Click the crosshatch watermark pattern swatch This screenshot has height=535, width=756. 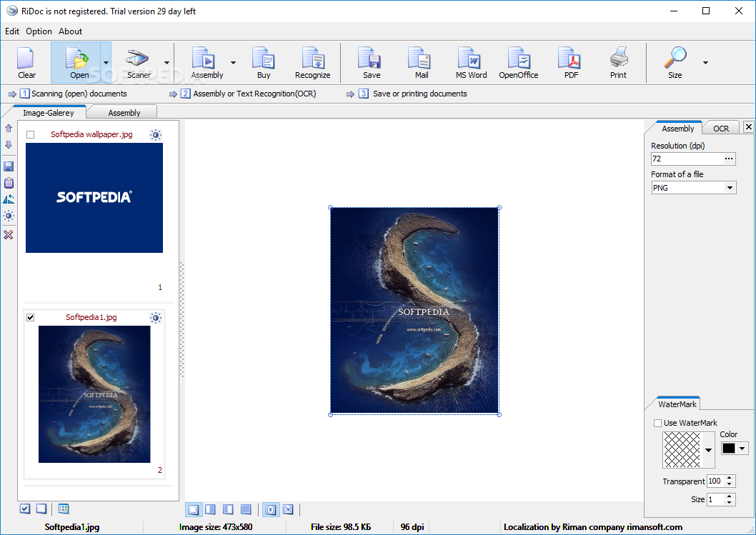(682, 450)
